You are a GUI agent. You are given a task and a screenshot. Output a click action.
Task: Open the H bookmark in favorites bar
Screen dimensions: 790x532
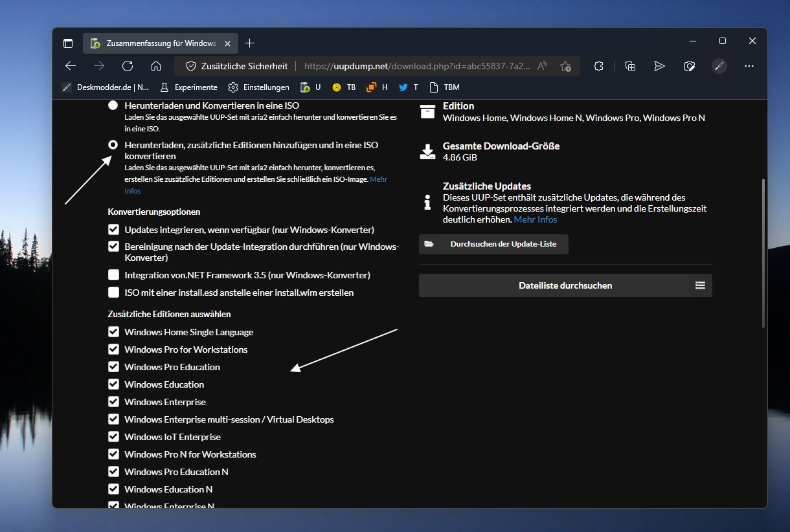[377, 87]
